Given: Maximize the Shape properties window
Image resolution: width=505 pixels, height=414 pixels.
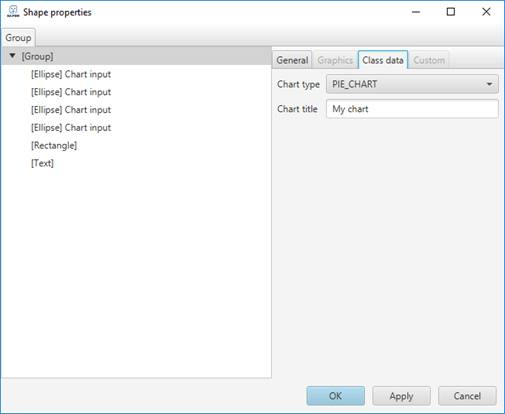Looking at the screenshot, I should [x=451, y=12].
